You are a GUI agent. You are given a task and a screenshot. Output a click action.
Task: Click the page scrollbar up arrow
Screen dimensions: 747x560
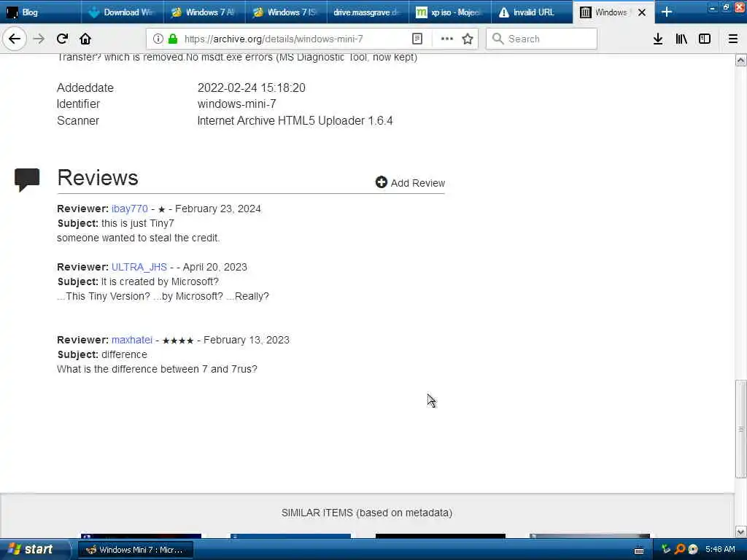click(740, 61)
